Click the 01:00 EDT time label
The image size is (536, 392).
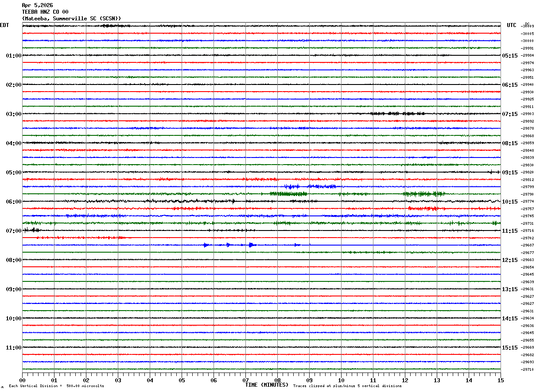pos(13,56)
